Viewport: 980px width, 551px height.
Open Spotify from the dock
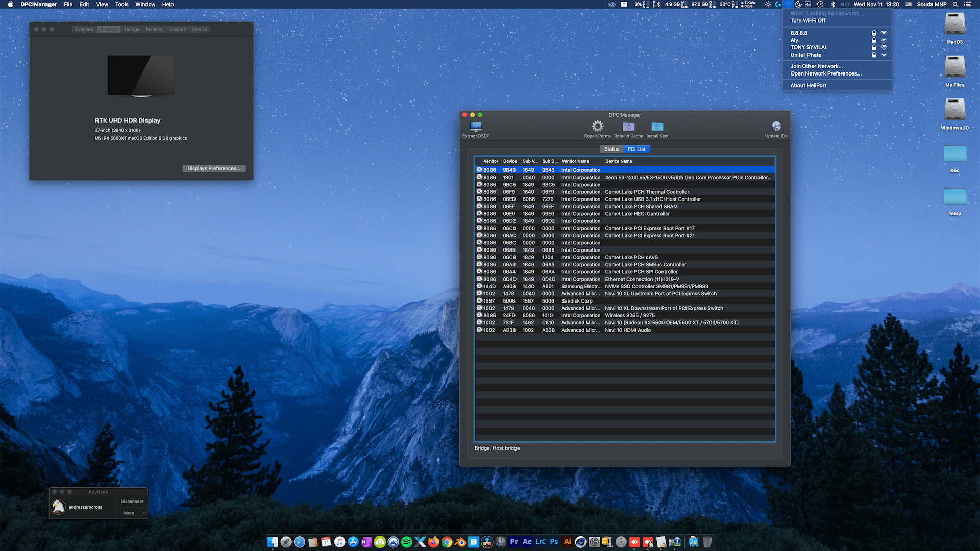(407, 542)
